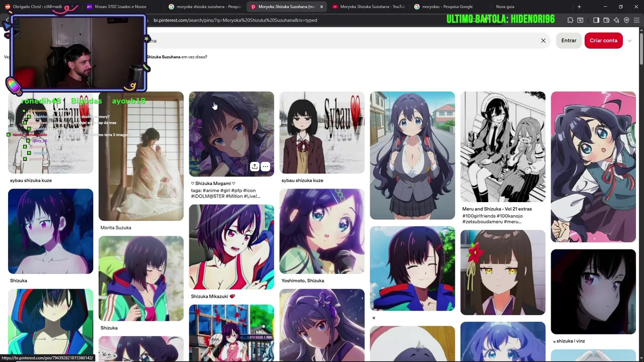644x362 pixels.
Task: Open a new tab with plus button
Action: point(579,7)
